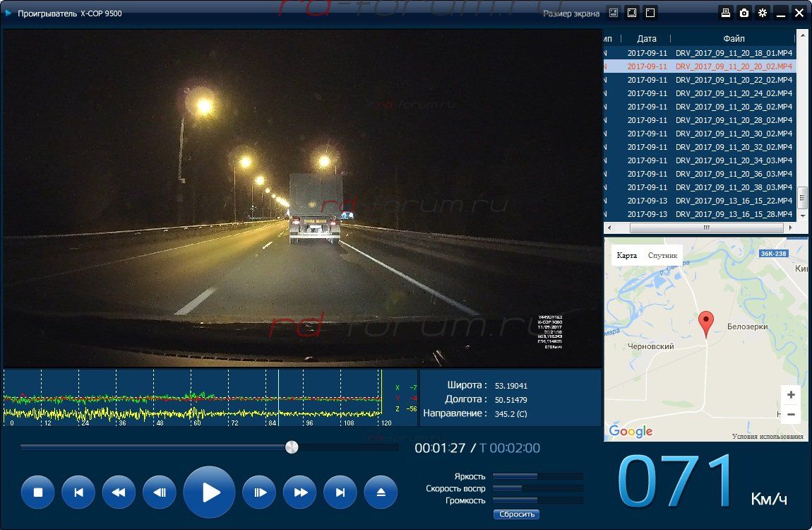Fast forward the video

300,493
